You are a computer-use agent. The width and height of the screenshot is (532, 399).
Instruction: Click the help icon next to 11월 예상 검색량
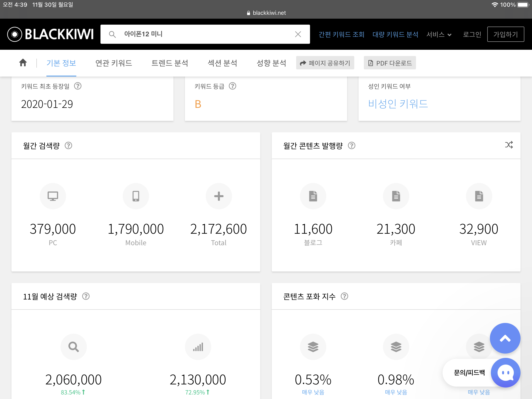(86, 296)
